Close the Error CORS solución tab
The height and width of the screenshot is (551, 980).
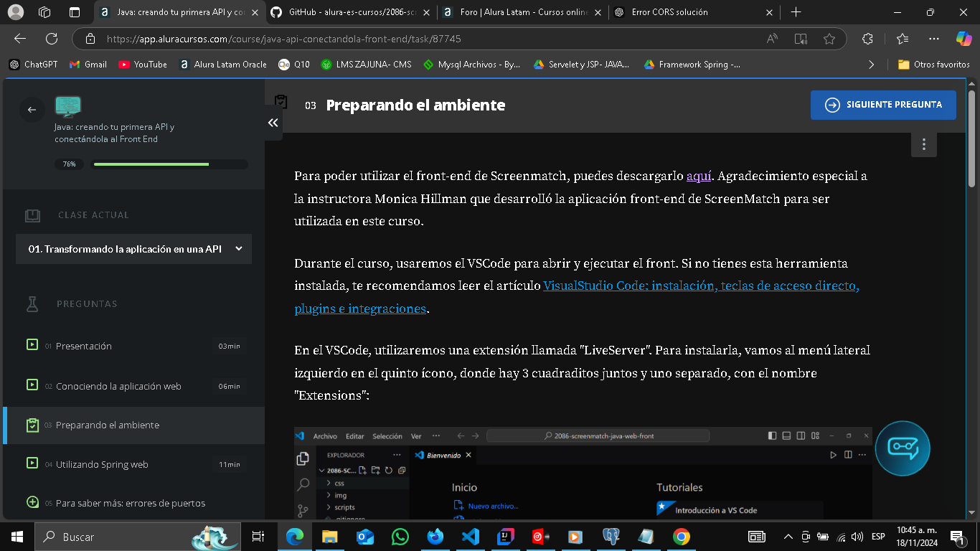point(770,12)
